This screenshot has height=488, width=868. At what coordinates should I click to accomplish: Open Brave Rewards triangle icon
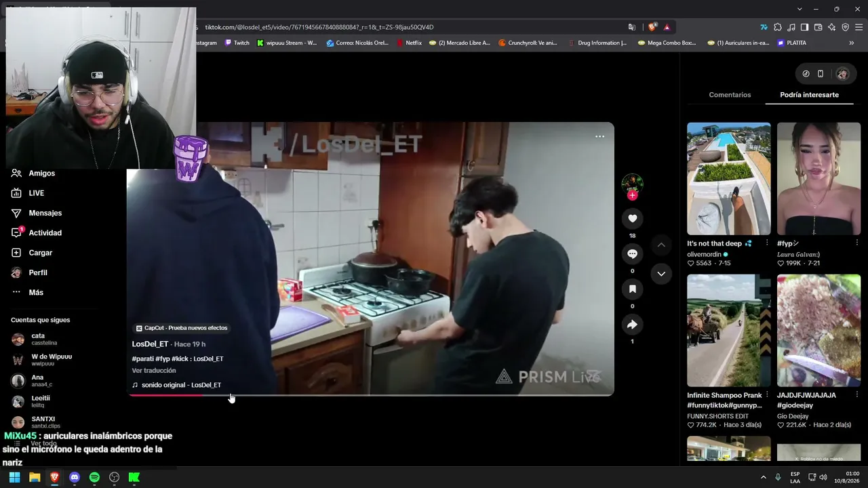667,27
